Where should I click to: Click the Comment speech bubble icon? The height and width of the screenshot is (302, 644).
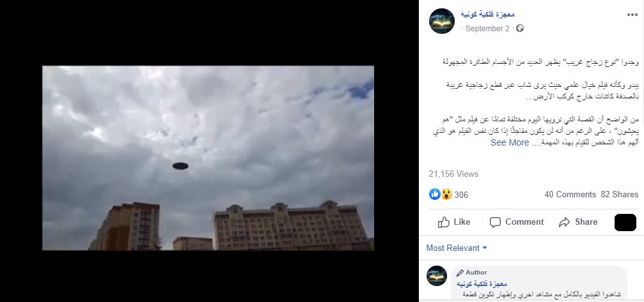(495, 222)
